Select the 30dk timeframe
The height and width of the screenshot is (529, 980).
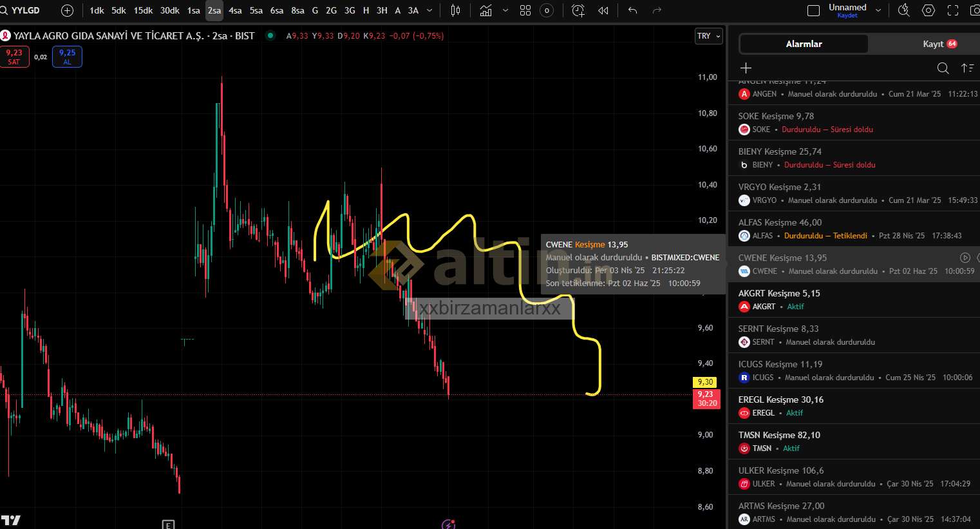[x=170, y=10]
